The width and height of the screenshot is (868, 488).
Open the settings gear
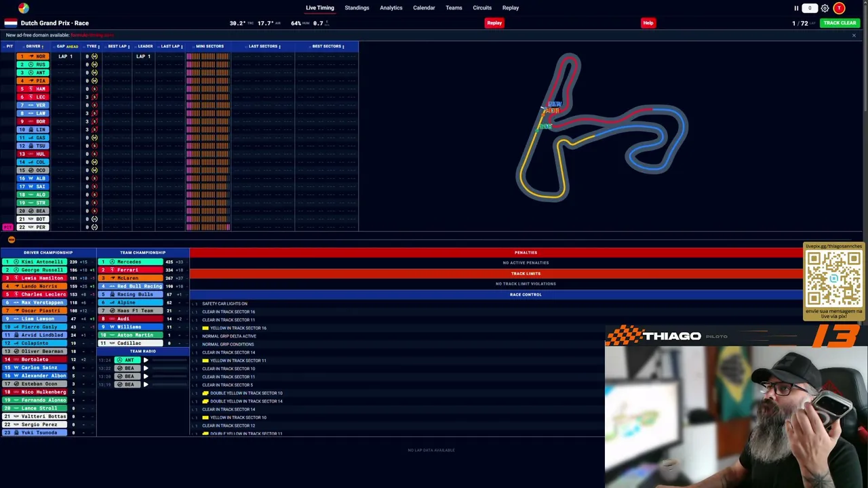tap(825, 8)
